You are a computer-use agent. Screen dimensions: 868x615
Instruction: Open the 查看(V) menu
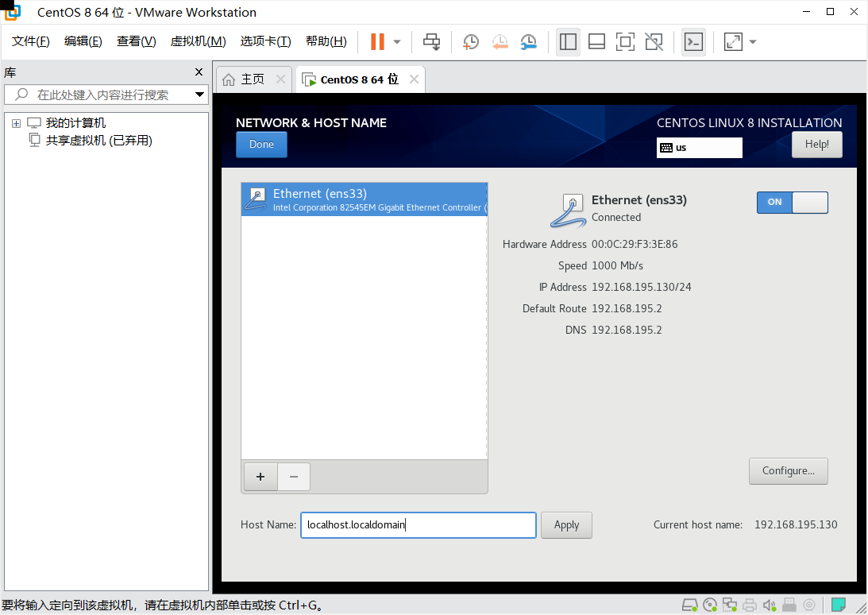coord(136,41)
